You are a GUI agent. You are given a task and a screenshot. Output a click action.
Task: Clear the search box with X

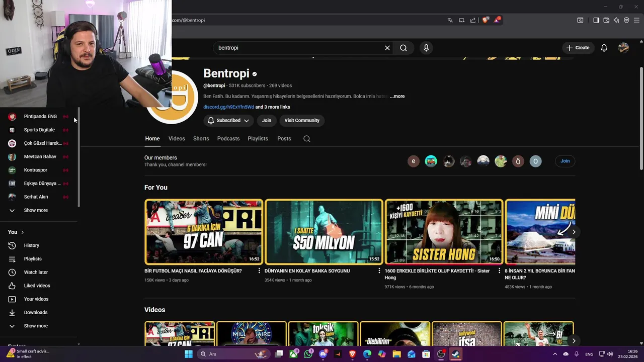387,48
